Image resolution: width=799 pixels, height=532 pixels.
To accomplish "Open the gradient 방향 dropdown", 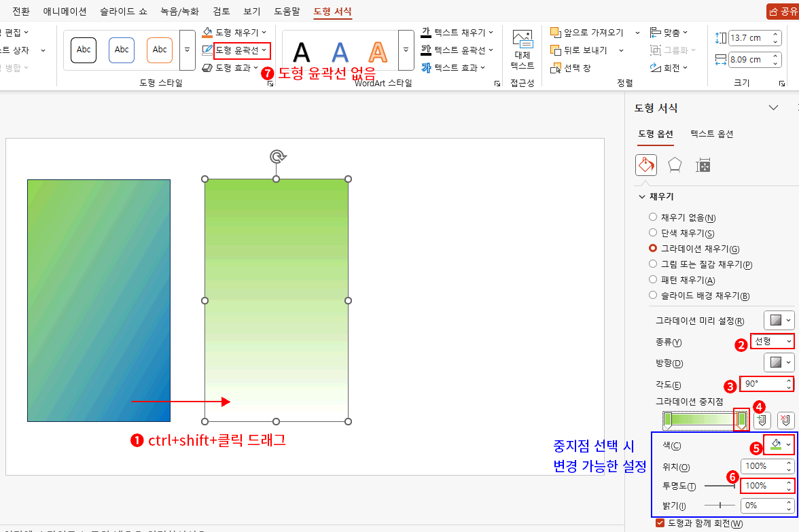I will point(779,362).
